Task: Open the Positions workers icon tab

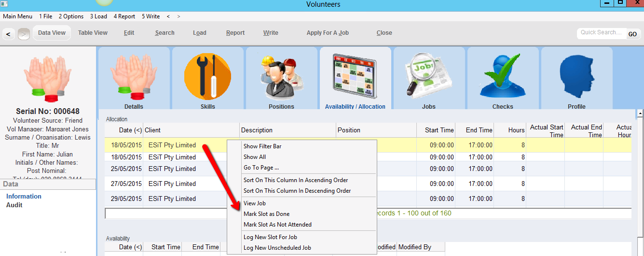Action: pyautogui.click(x=281, y=77)
